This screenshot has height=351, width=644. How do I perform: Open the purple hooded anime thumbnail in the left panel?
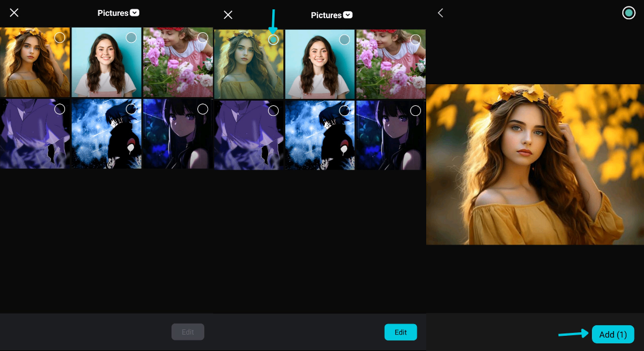click(x=35, y=133)
